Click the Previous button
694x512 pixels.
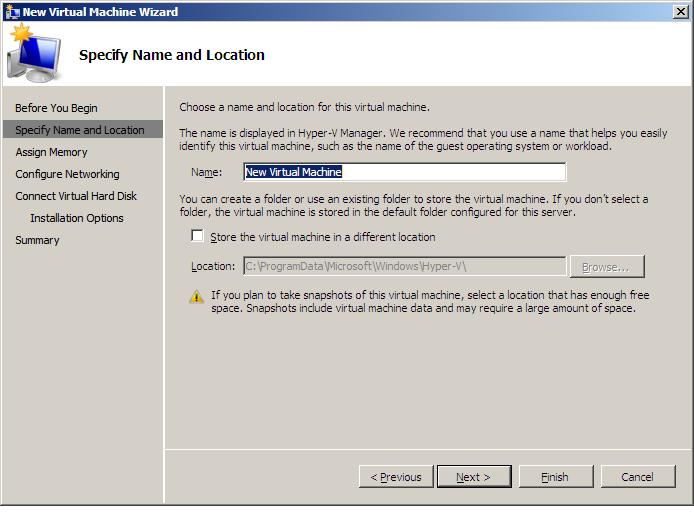pos(396,477)
